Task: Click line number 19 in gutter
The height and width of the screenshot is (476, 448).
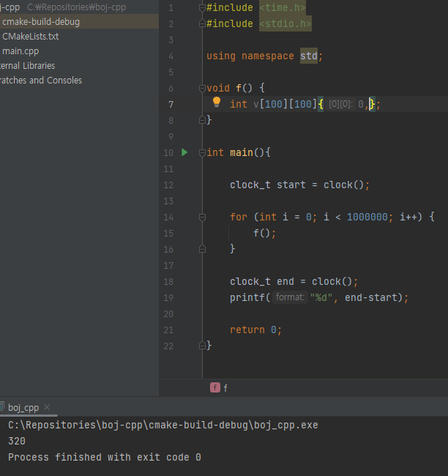Action: (168, 297)
